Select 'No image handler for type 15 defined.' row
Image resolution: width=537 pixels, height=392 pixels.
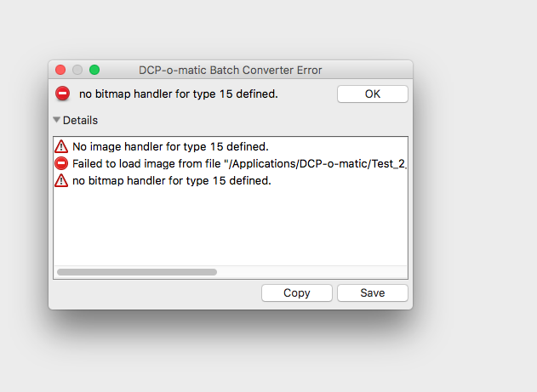click(231, 146)
